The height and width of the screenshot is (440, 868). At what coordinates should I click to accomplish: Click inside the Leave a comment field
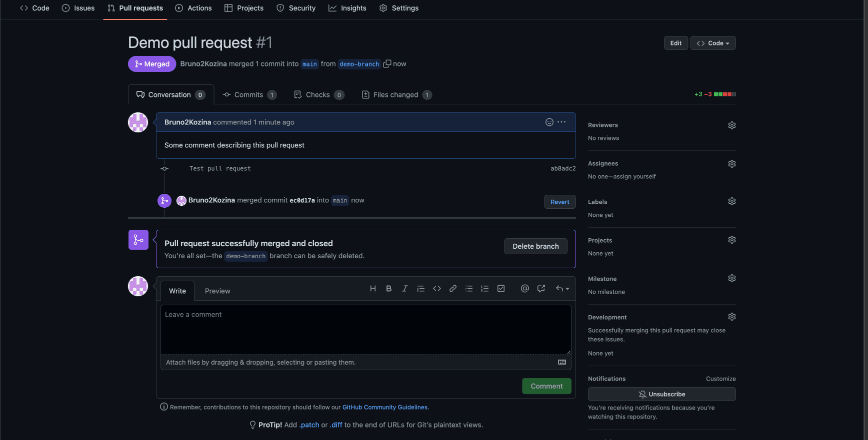pos(365,330)
